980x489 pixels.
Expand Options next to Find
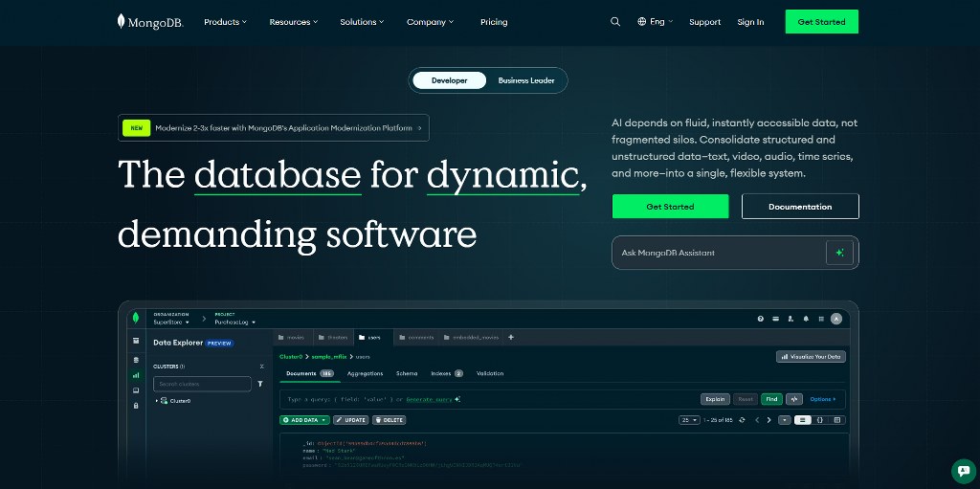click(x=822, y=399)
